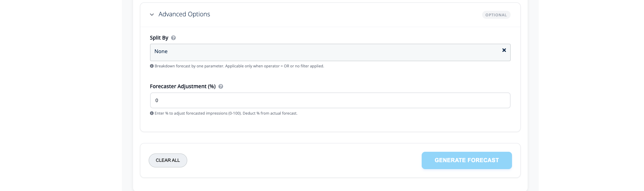Image resolution: width=644 pixels, height=191 pixels.
Task: Open the Split By help icon
Action: point(173,38)
